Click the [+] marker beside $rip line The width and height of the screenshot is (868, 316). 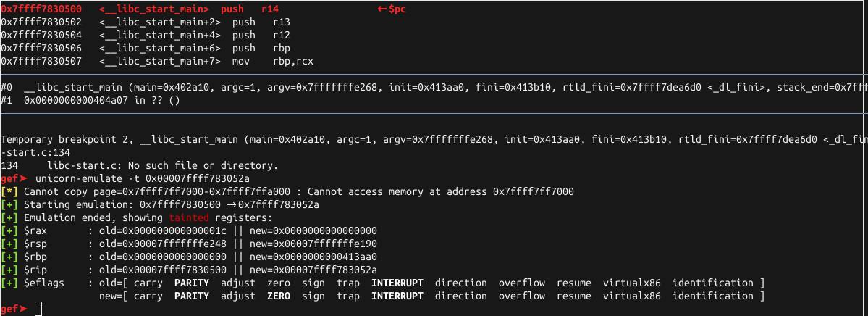[9, 270]
